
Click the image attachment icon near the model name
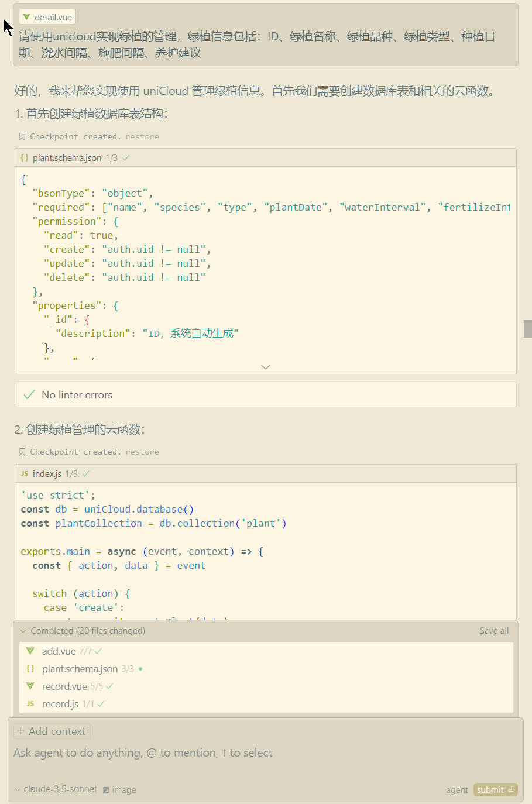click(x=107, y=789)
